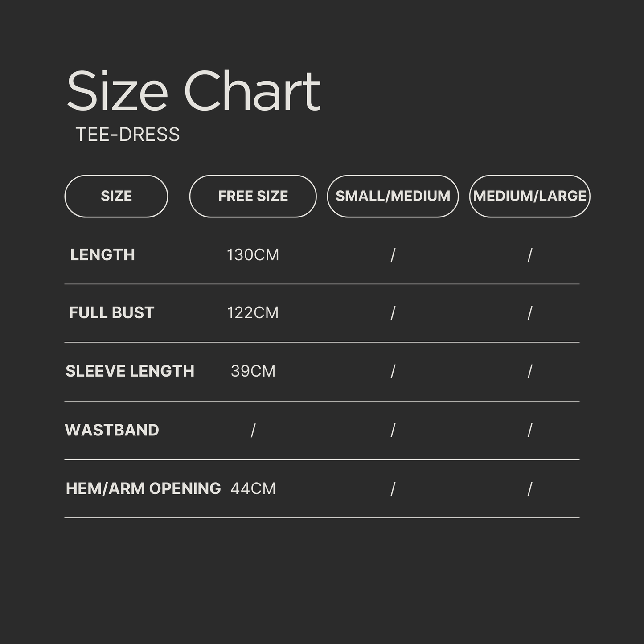Click WASTBAND slash under FREE SIZE
This screenshot has height=644, width=644.
coord(253,431)
